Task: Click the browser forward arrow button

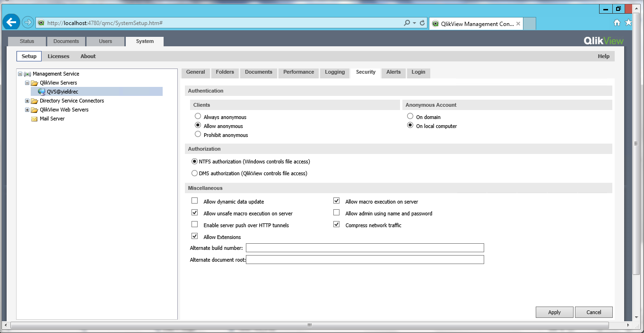Action: tap(28, 22)
